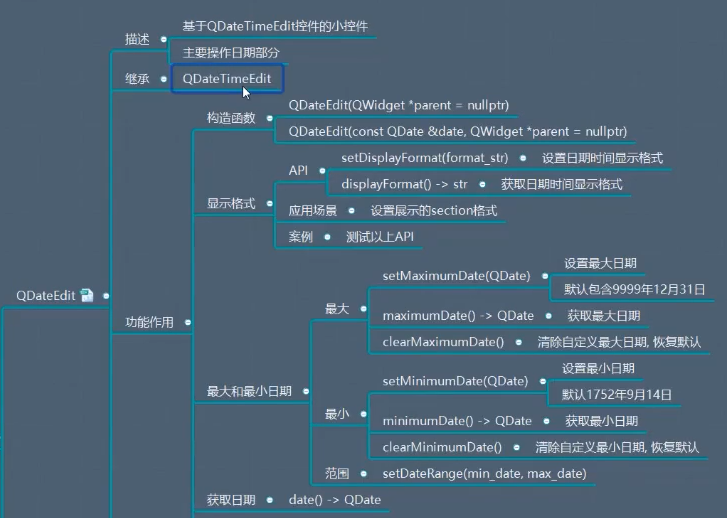Click displayFormat() -> str node
Image resolution: width=727 pixels, height=518 pixels.
click(404, 185)
